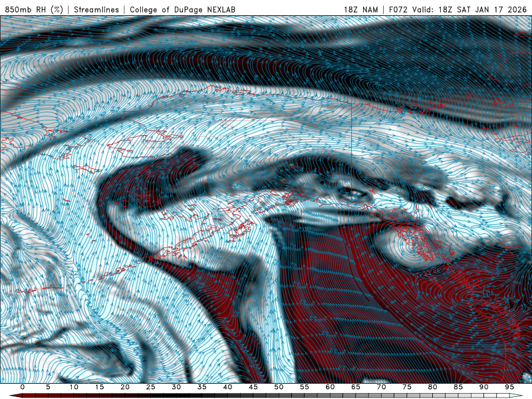Viewport: 532px width, 399px height.
Task: Click the "10" colorbar scale label
Action: pos(74,387)
